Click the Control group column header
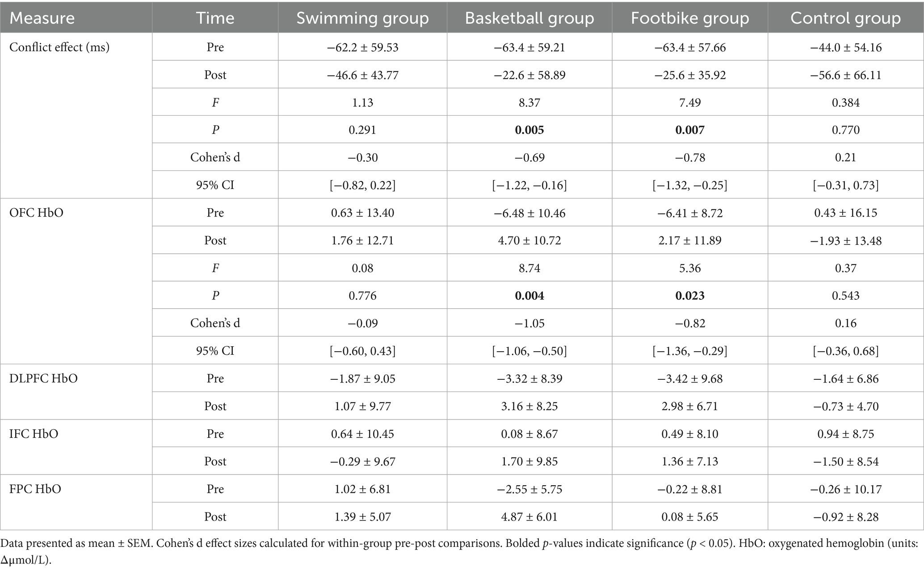 point(845,18)
